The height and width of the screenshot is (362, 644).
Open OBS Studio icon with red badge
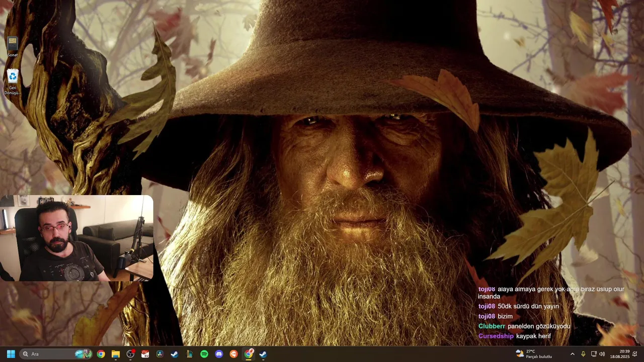(x=131, y=354)
